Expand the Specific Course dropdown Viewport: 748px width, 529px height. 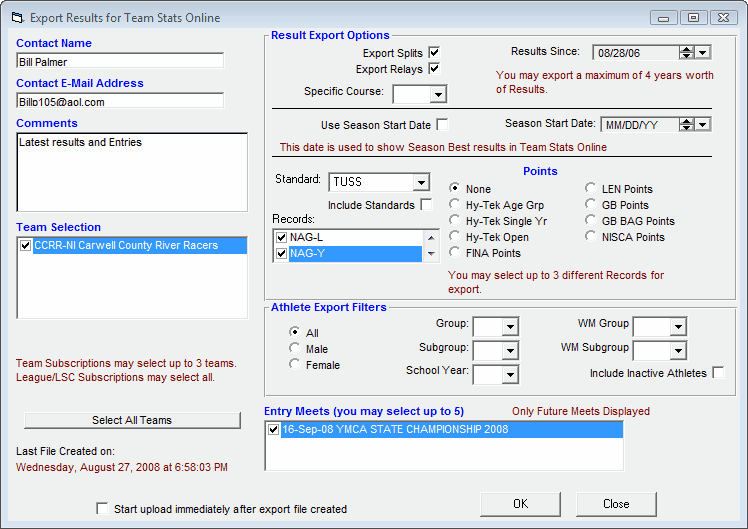point(437,95)
